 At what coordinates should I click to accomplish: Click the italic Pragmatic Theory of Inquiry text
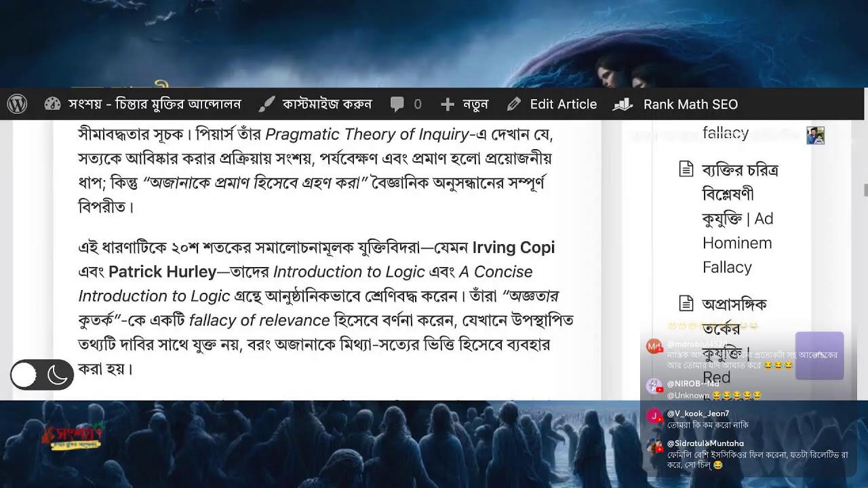pos(367,135)
